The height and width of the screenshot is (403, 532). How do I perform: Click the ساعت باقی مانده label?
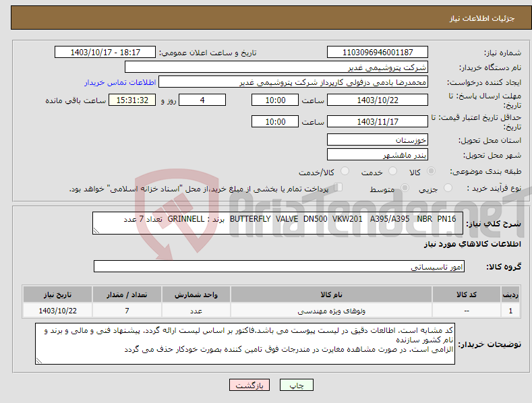coord(76,100)
